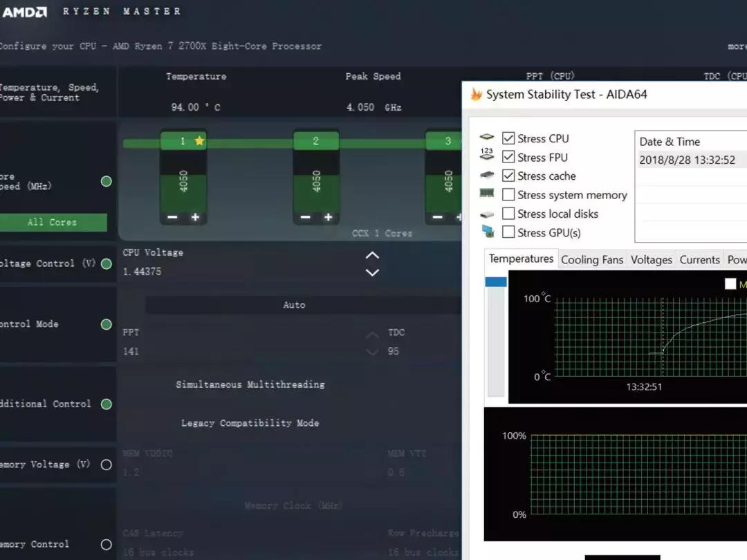Click the plus icon under core 1

(x=195, y=217)
